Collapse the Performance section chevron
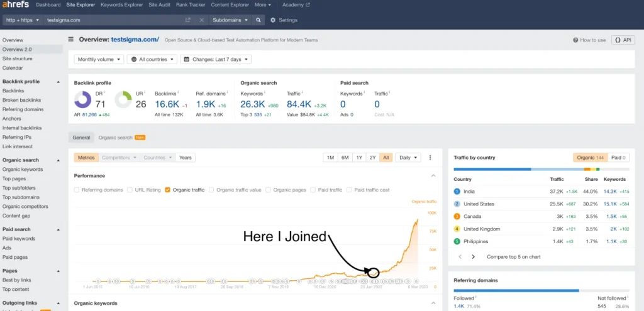 [x=433, y=175]
